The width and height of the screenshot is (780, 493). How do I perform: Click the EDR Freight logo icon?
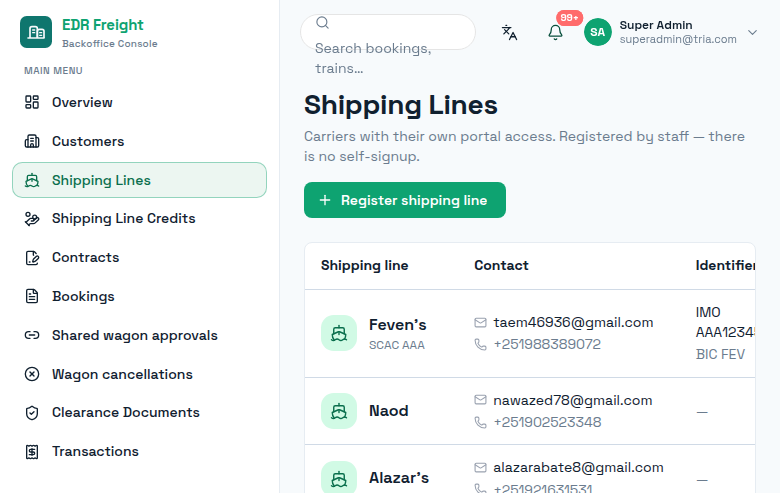click(x=36, y=32)
